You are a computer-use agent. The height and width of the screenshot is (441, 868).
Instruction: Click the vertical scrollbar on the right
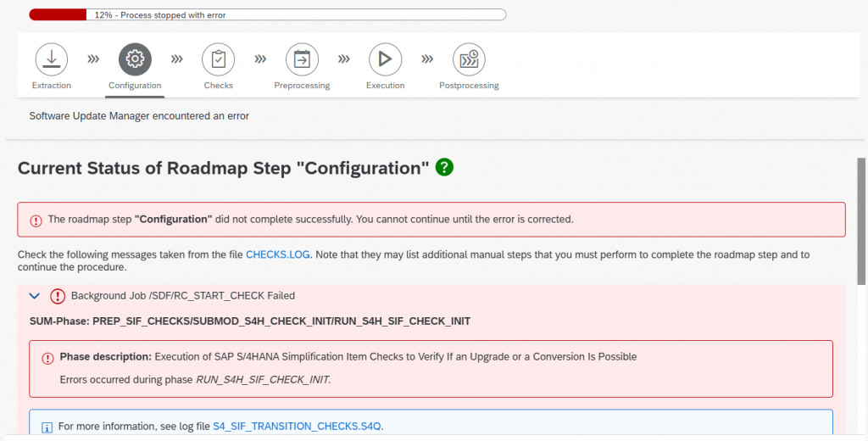click(x=861, y=220)
